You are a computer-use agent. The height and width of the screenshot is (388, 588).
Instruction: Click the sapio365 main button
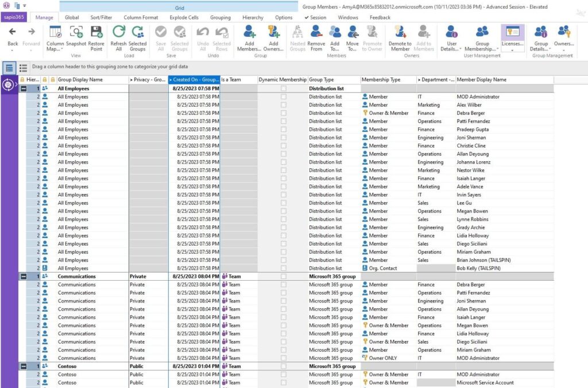coord(14,17)
